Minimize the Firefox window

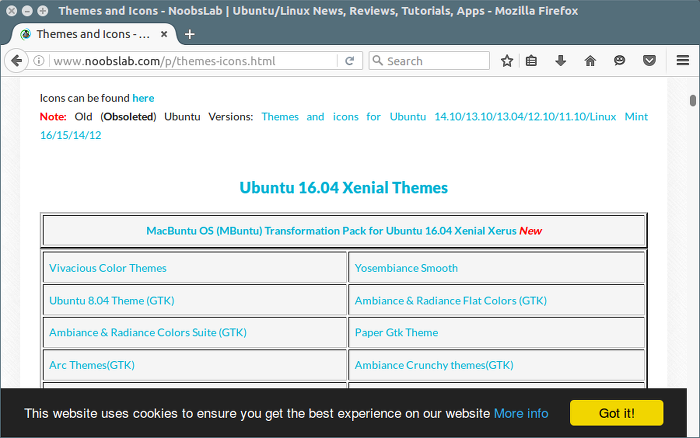coord(27,11)
